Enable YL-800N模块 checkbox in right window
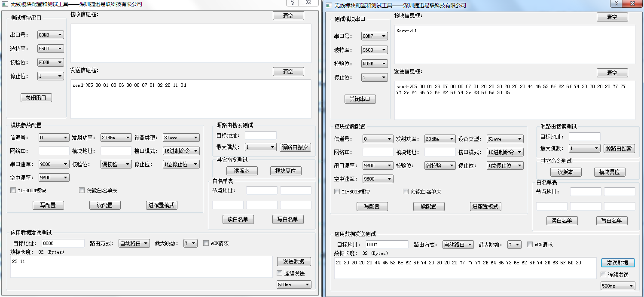This screenshot has height=297, width=644. tap(337, 192)
